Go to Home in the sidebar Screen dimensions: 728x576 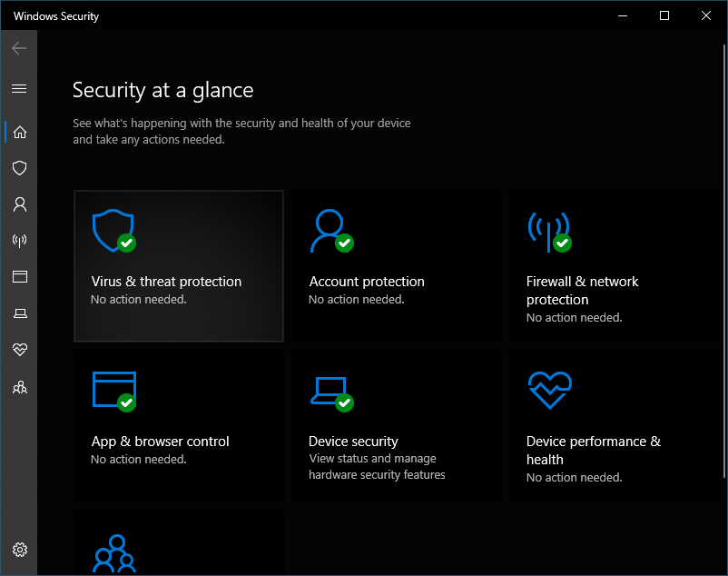pyautogui.click(x=19, y=132)
